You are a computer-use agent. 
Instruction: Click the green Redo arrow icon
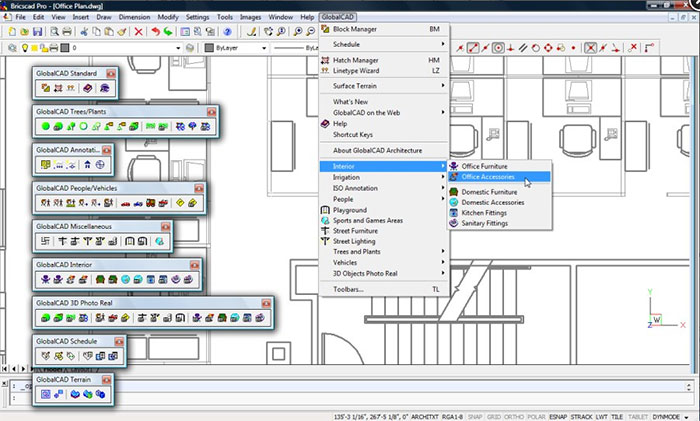click(168, 32)
